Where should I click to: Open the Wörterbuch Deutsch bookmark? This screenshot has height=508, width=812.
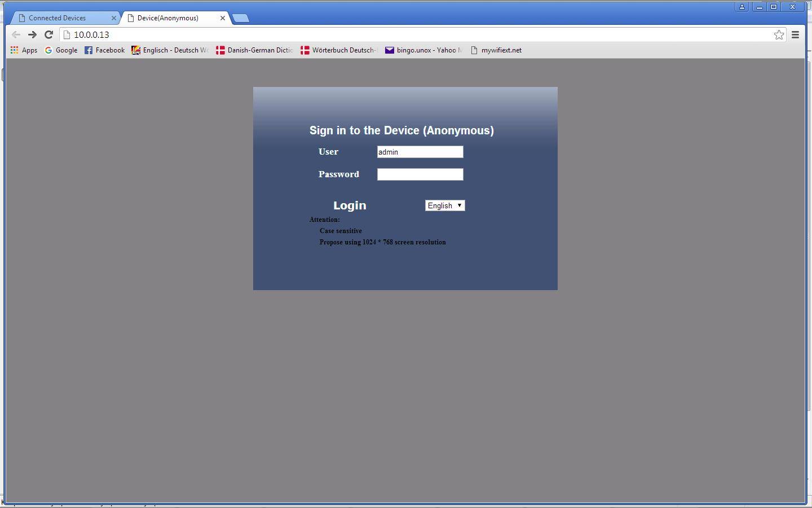(x=339, y=50)
